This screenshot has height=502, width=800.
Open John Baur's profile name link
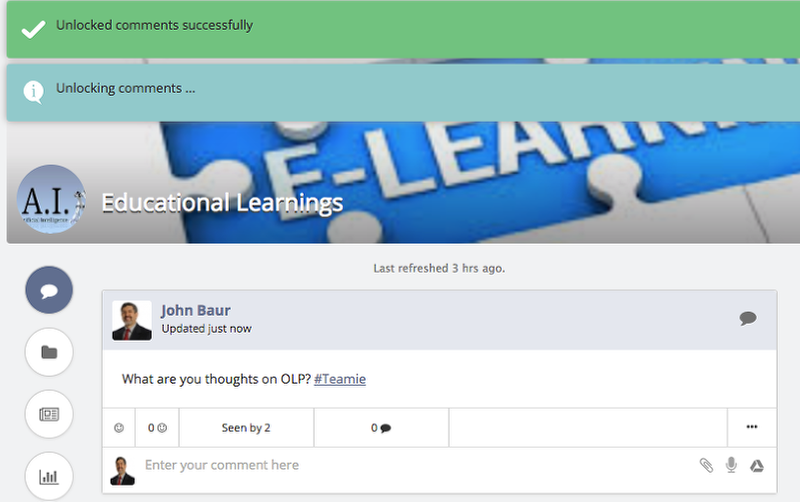point(196,310)
